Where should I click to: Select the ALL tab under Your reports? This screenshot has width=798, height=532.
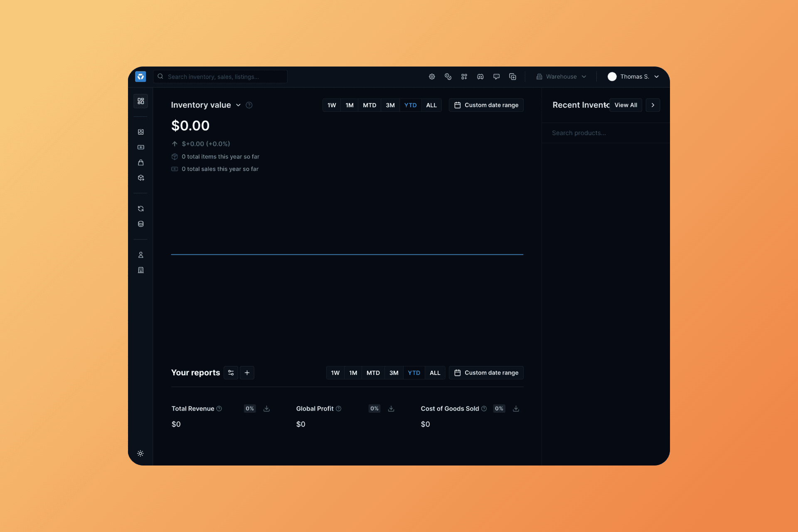click(x=435, y=373)
